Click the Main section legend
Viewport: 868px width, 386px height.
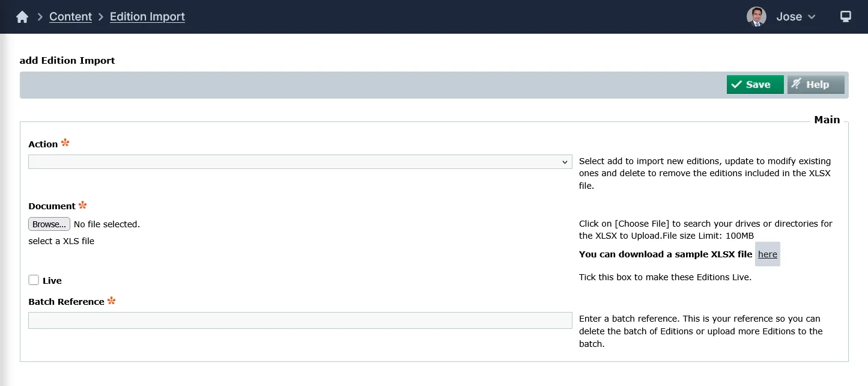tap(827, 120)
